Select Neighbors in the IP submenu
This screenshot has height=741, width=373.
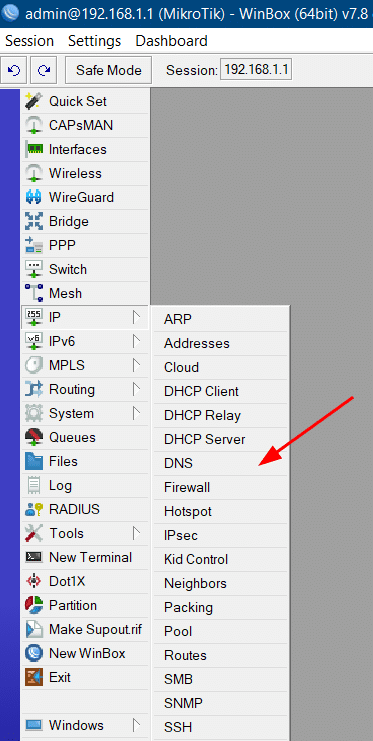click(221, 584)
